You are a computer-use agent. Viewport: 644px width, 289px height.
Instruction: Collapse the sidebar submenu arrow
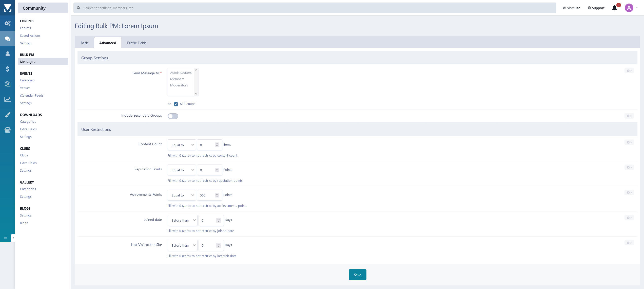tap(13, 238)
